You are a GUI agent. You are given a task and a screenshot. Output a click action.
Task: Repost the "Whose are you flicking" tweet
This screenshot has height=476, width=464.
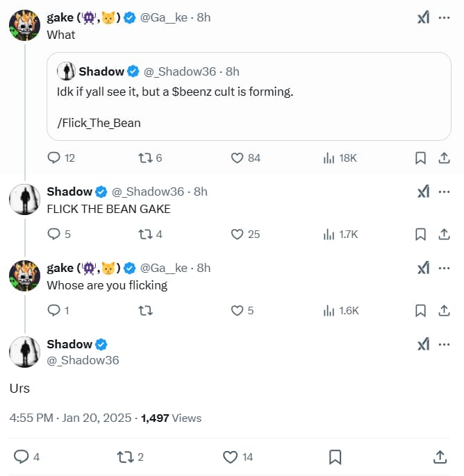(x=145, y=311)
